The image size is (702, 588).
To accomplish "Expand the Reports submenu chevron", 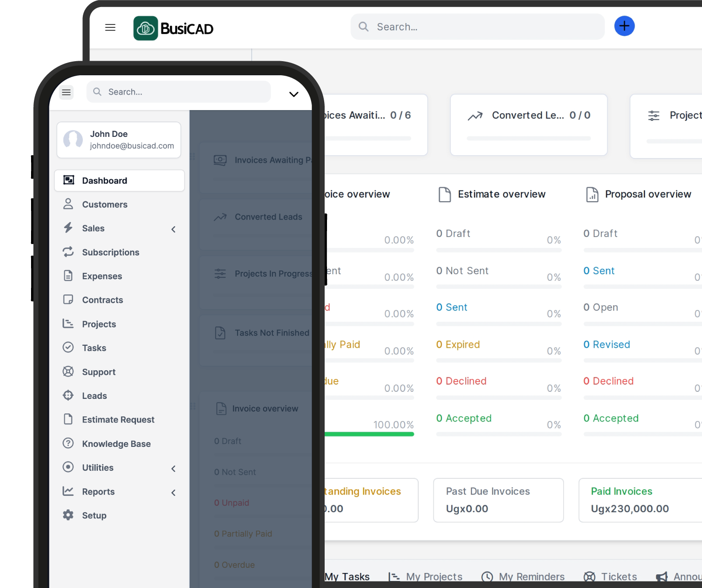I will pyautogui.click(x=174, y=493).
